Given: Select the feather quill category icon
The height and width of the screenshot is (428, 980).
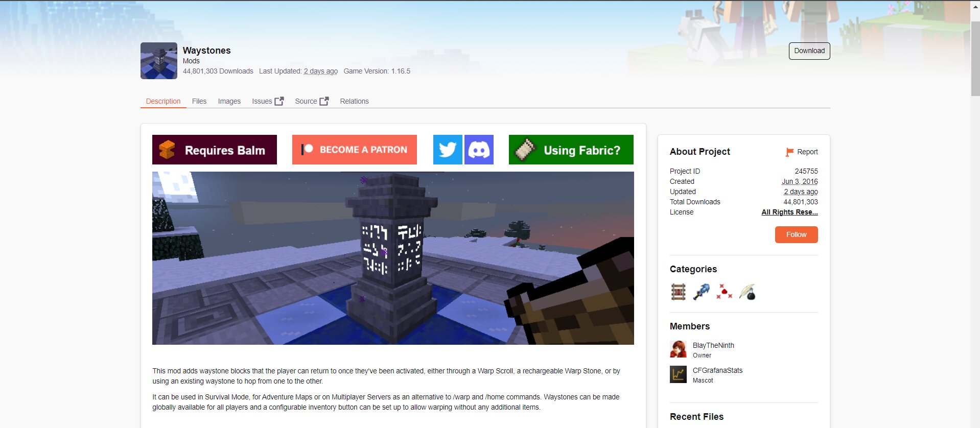Looking at the screenshot, I should tap(747, 292).
